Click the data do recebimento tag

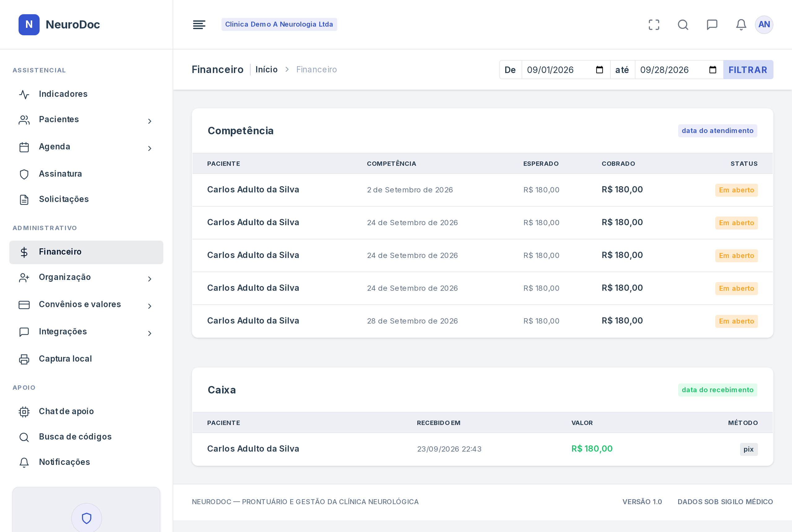click(x=717, y=390)
